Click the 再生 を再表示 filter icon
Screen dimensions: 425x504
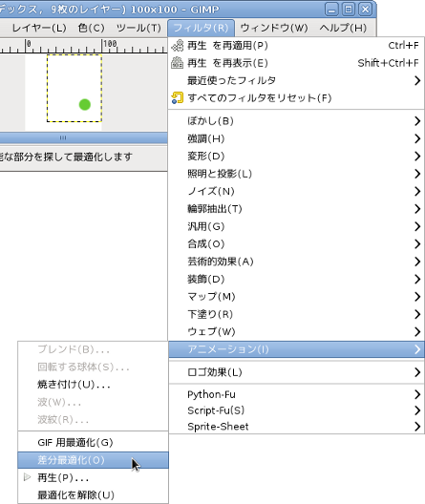point(178,63)
